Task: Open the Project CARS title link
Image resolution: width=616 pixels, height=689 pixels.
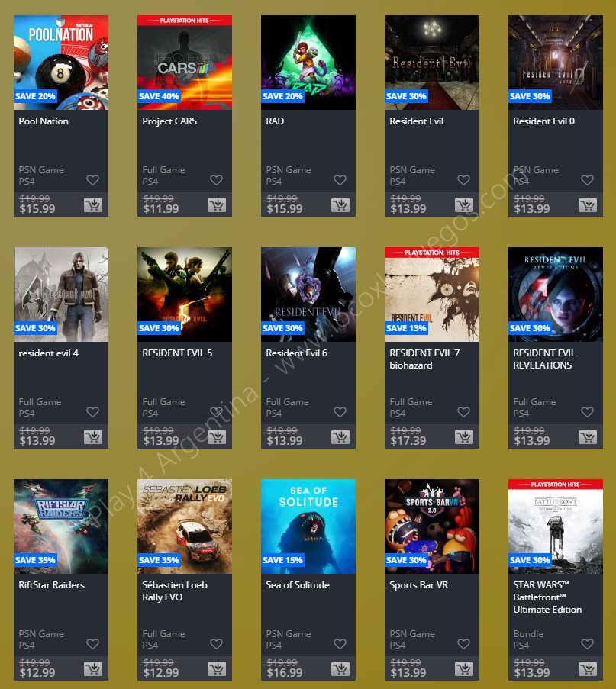Action: tap(169, 121)
